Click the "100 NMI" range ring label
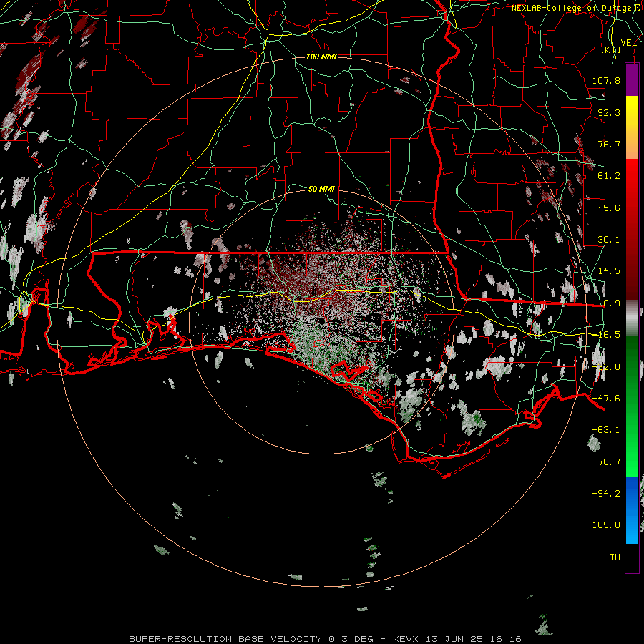 click(321, 57)
